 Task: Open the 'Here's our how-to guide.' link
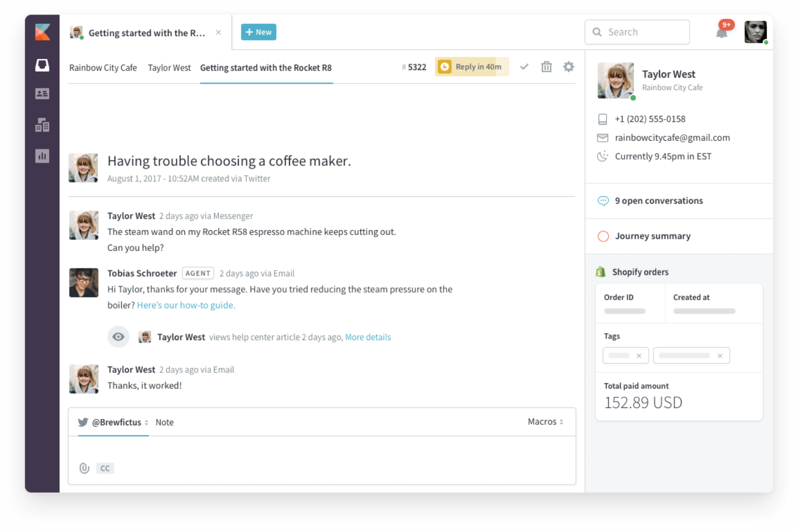[186, 305]
